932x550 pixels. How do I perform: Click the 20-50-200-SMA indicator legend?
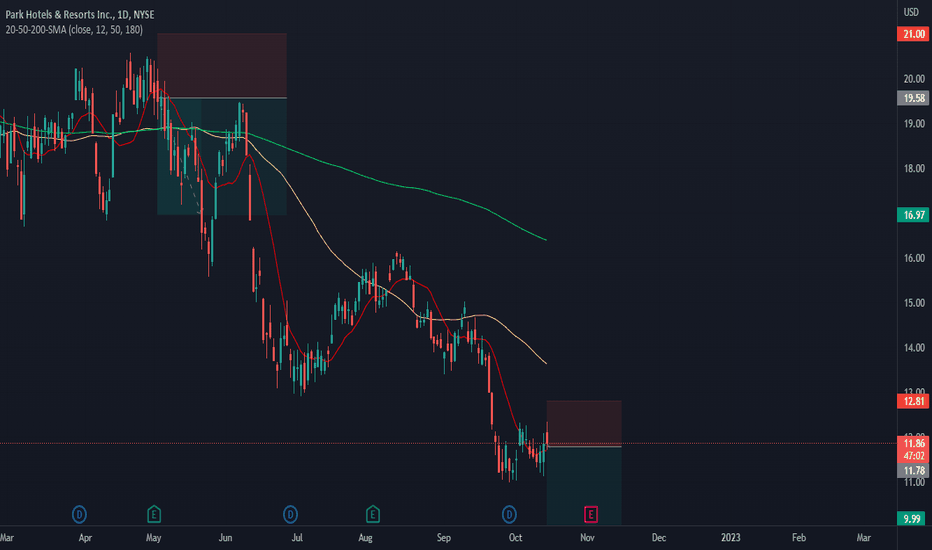pos(74,29)
